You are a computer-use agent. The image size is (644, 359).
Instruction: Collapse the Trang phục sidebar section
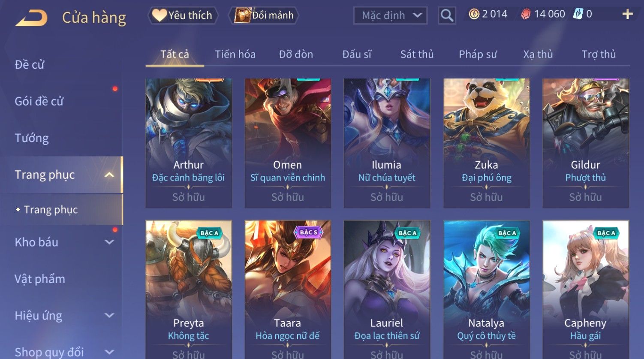(109, 175)
